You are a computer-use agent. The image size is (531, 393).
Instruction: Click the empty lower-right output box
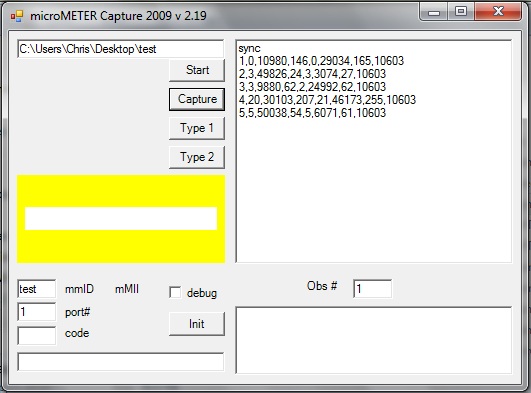[x=374, y=340]
